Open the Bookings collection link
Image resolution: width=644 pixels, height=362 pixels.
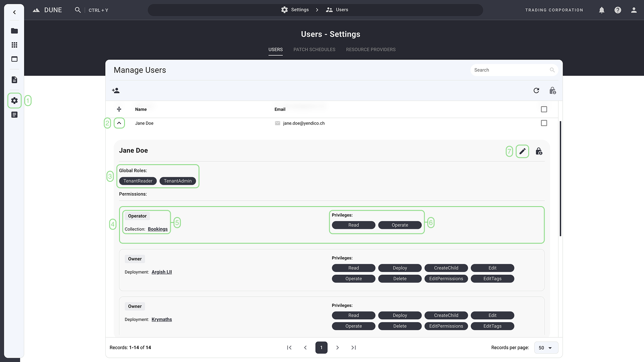(x=158, y=229)
